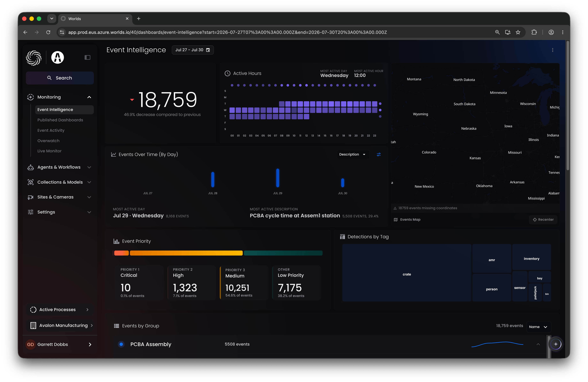Bookmark this page with star icon
The image size is (588, 382).
pos(518,32)
